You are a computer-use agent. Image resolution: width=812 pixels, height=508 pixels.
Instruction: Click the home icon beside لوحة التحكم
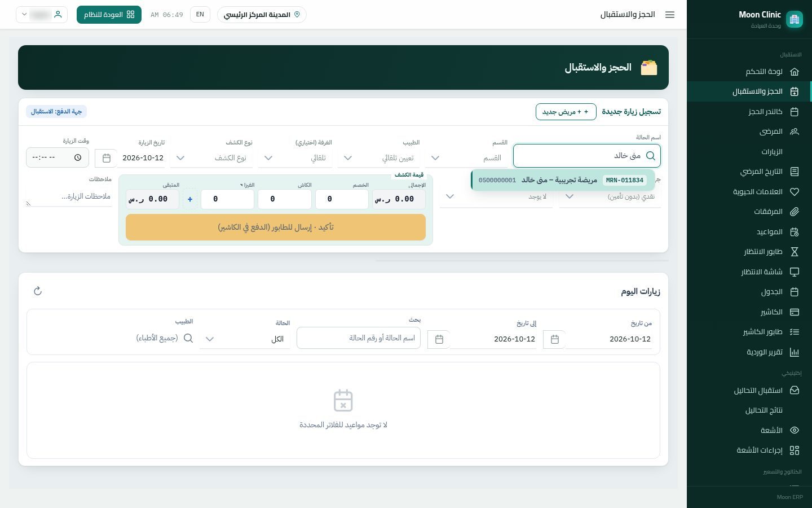click(795, 72)
